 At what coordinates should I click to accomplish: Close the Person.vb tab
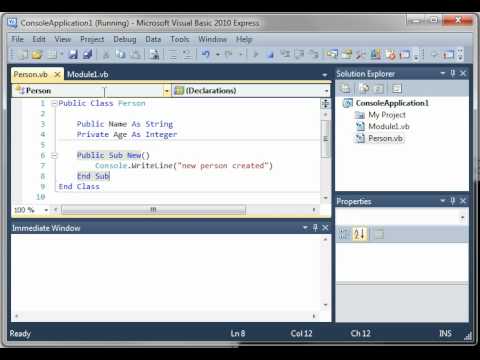[57, 74]
